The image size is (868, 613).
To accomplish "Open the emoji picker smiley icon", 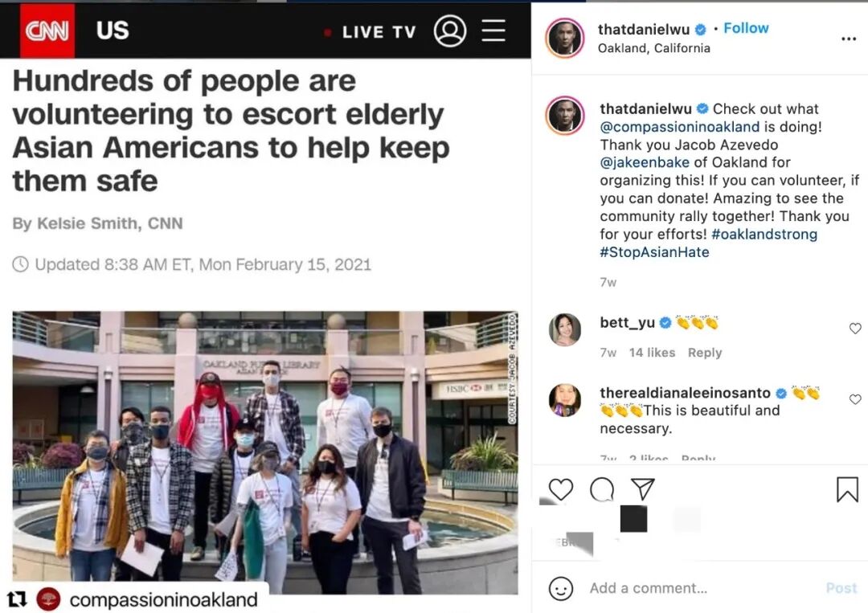I will point(561,589).
